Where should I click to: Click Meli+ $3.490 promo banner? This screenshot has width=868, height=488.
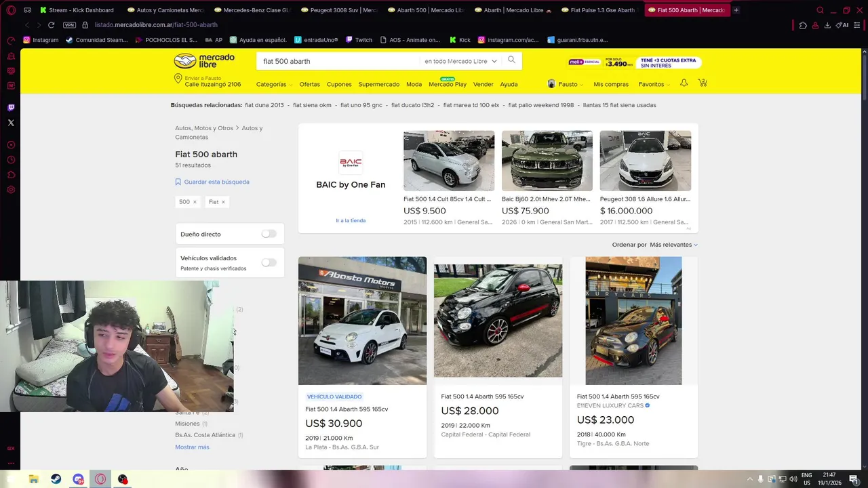pos(634,62)
